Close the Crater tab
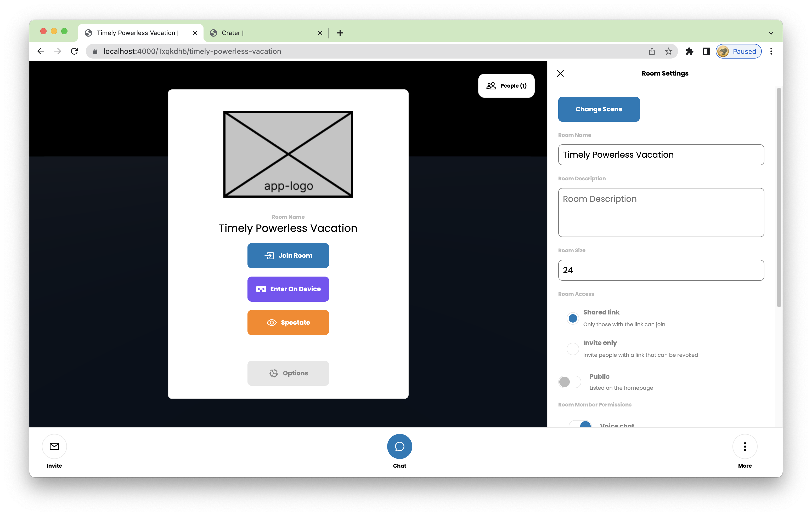Image resolution: width=812 pixels, height=516 pixels. click(320, 33)
